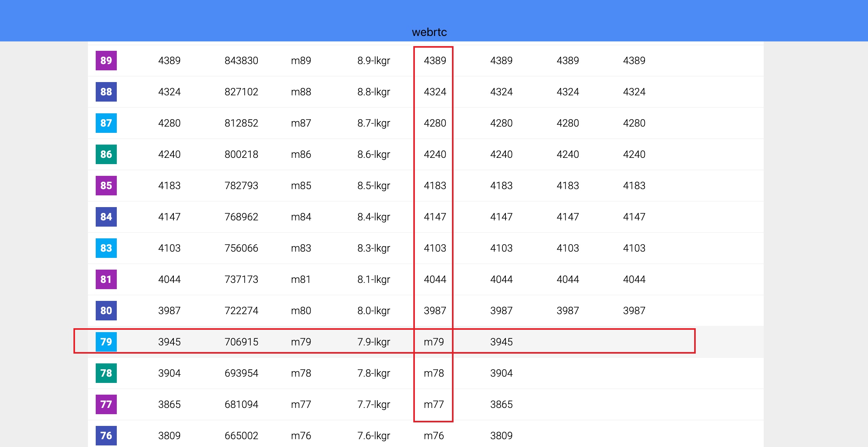Click the blue 88 milestone badge

pos(106,92)
